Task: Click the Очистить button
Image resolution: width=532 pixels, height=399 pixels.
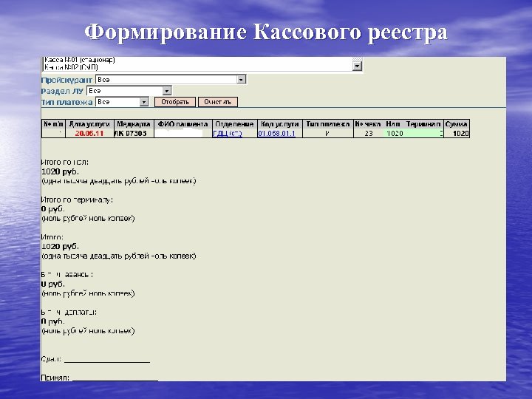Action: (x=218, y=102)
